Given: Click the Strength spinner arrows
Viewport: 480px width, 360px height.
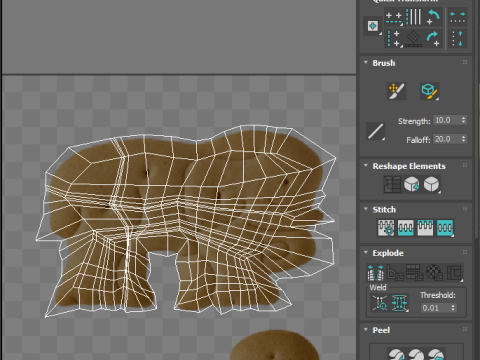Looking at the screenshot, I should (463, 120).
